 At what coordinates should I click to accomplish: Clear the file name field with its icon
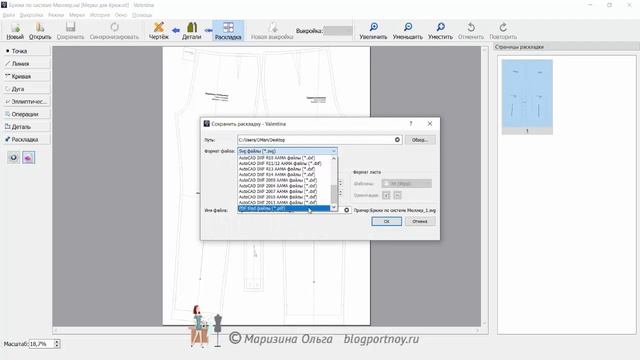[347, 210]
